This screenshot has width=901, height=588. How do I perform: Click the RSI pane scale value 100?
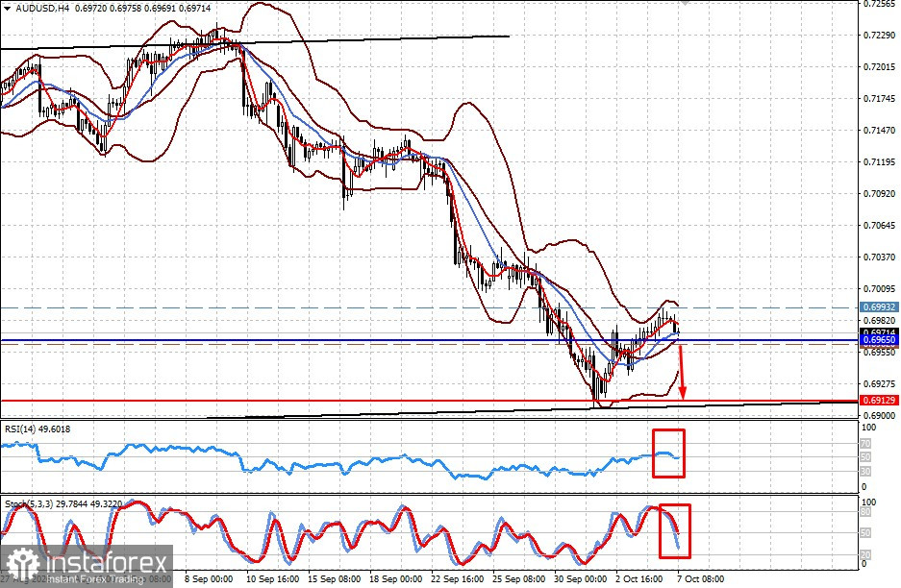click(869, 428)
